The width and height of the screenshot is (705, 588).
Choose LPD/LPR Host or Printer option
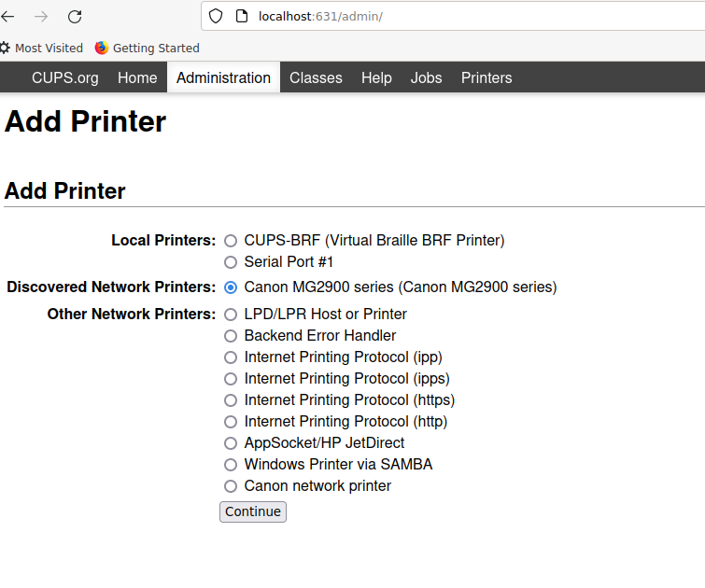click(231, 315)
